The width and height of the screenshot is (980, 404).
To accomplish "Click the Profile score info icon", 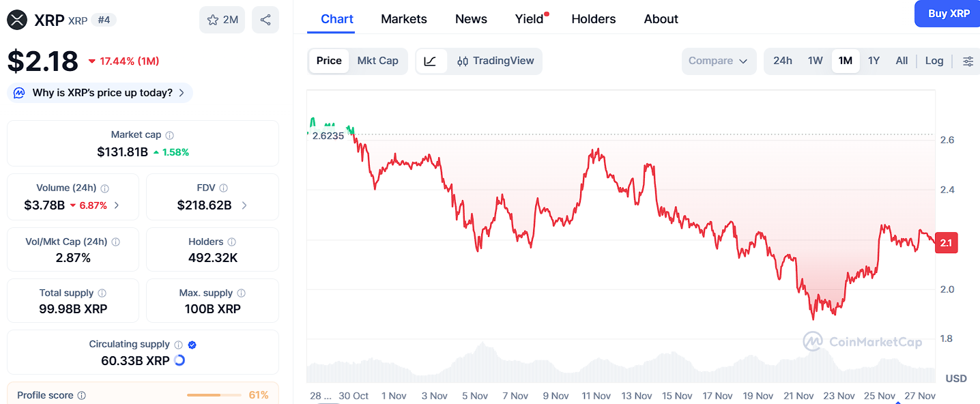I will (x=82, y=395).
